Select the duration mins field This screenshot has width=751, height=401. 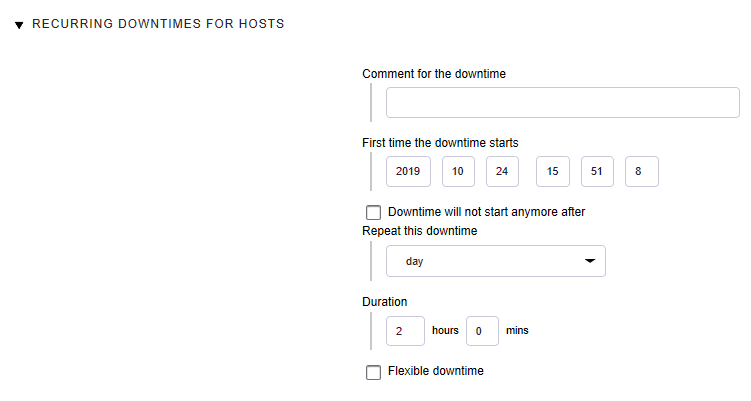482,330
